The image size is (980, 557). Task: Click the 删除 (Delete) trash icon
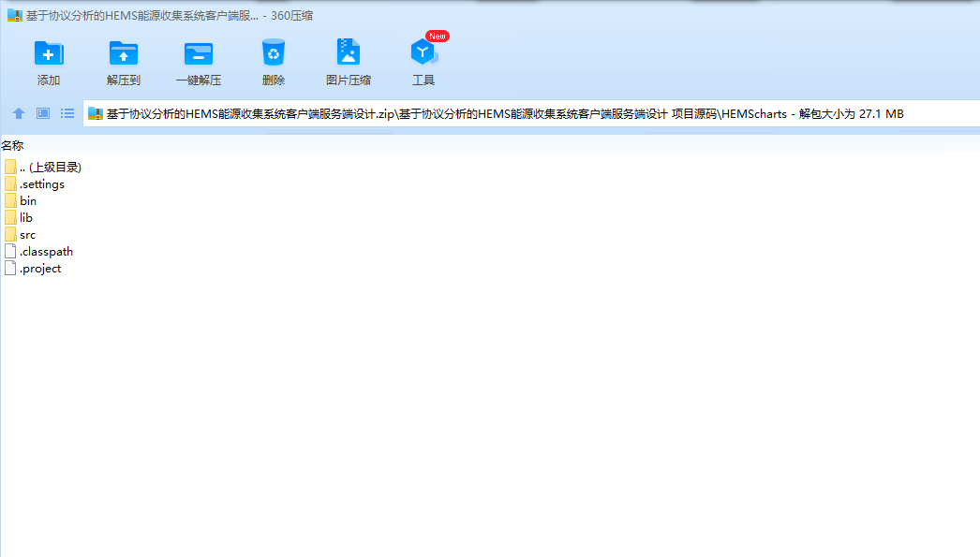click(274, 52)
